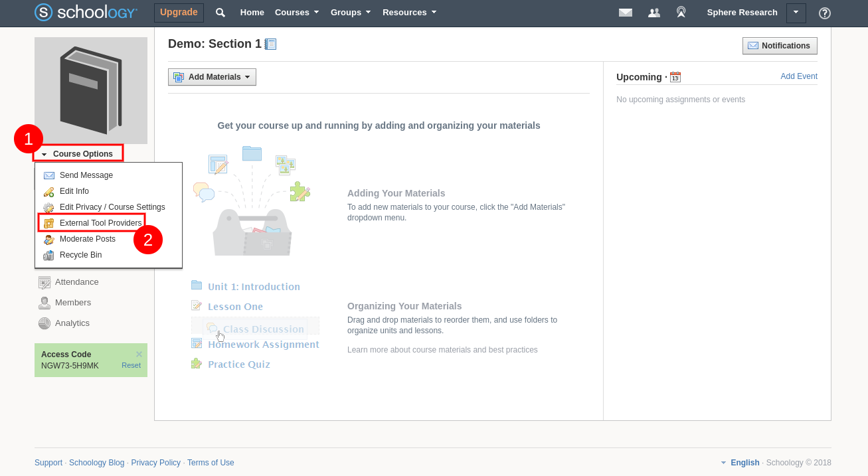
Task: Open the account dropdown arrow beside Sphere Research
Action: pos(796,13)
